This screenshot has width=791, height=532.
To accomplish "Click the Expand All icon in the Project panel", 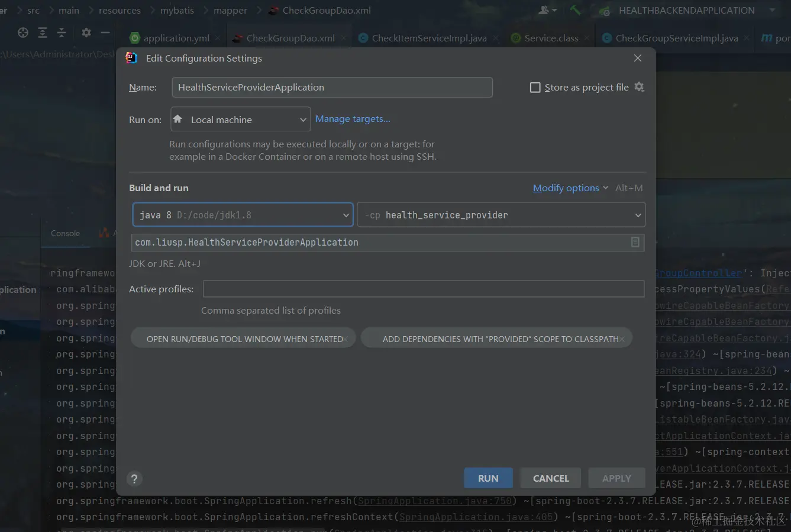I will point(43,33).
